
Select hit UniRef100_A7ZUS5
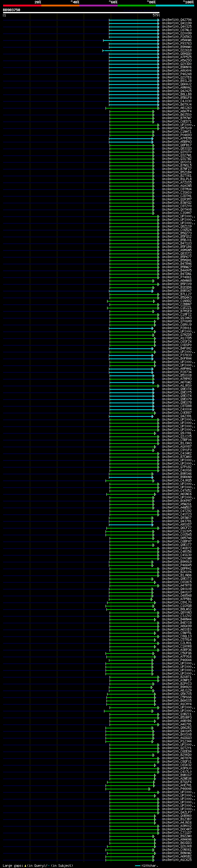point(176,182)
